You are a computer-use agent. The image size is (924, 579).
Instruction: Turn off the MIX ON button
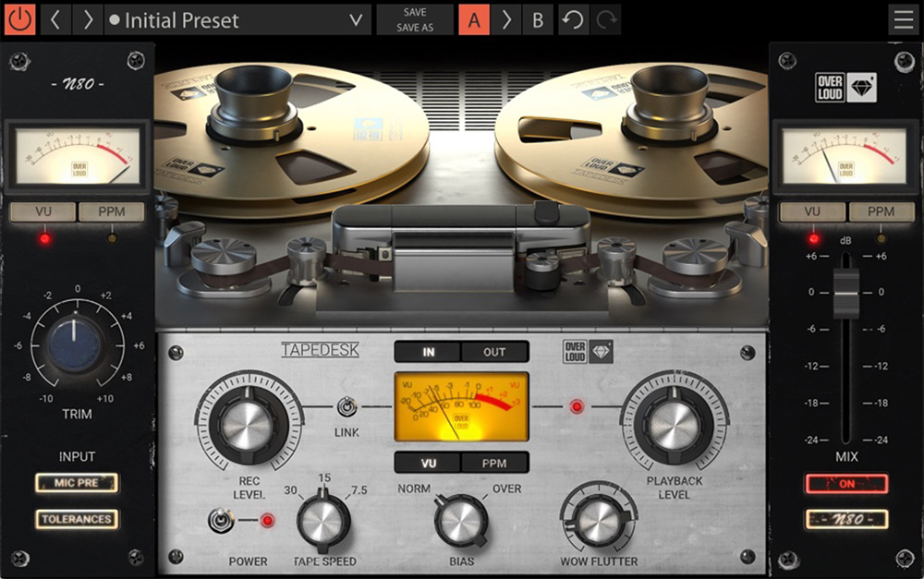[846, 484]
